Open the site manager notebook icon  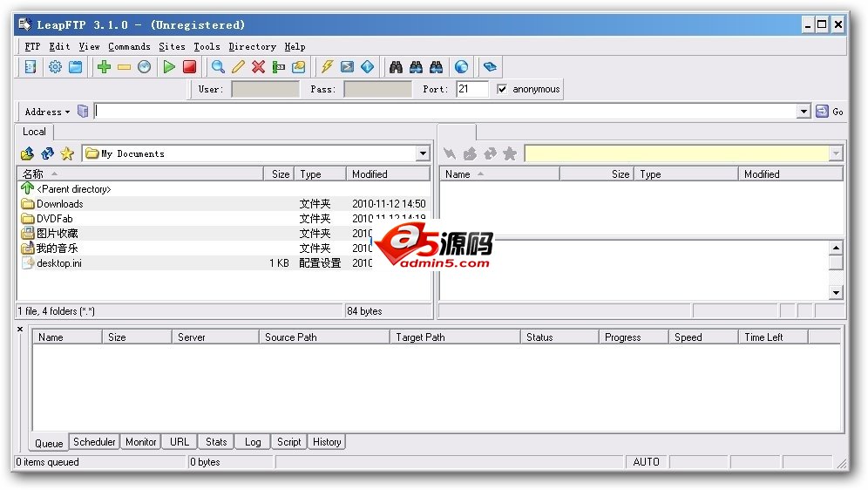[31, 67]
